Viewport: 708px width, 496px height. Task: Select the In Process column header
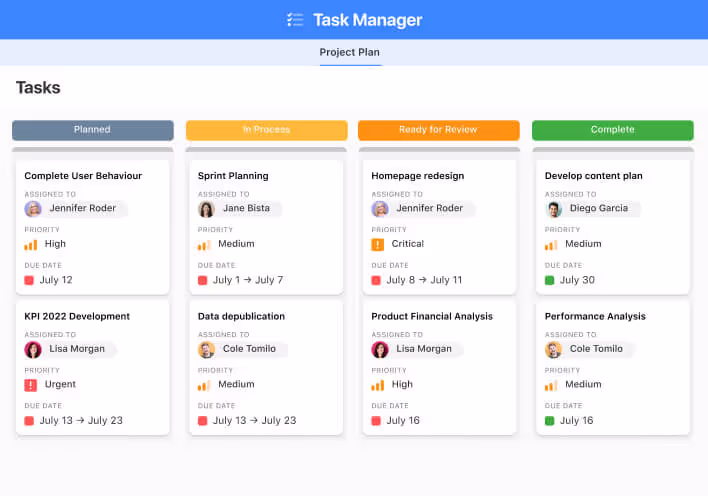pyautogui.click(x=266, y=130)
